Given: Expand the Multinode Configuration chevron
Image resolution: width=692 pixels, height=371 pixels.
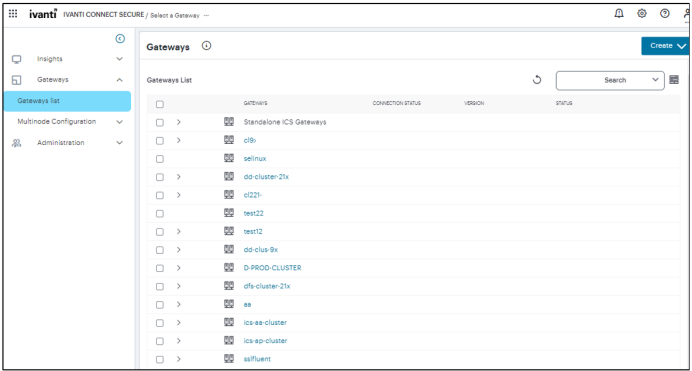Looking at the screenshot, I should [x=120, y=122].
